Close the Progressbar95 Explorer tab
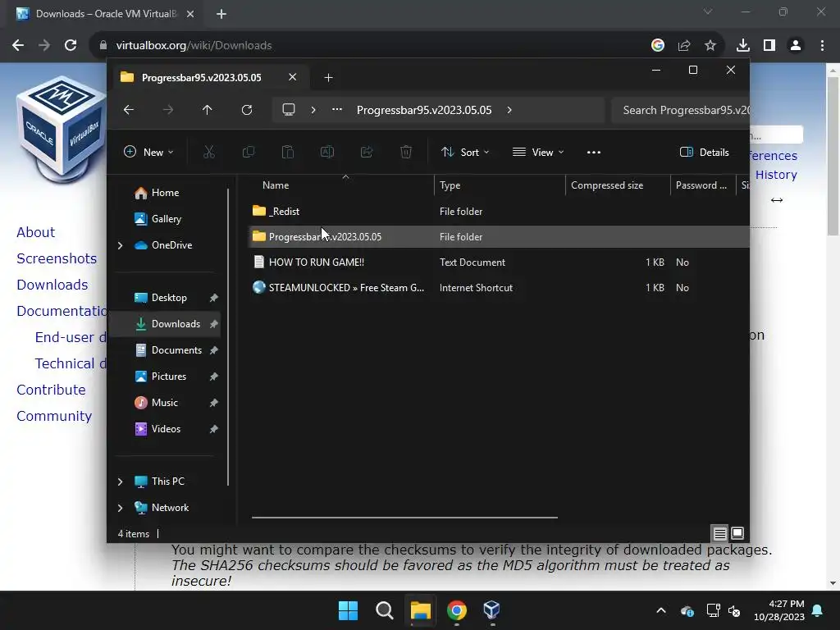840x630 pixels. point(293,77)
